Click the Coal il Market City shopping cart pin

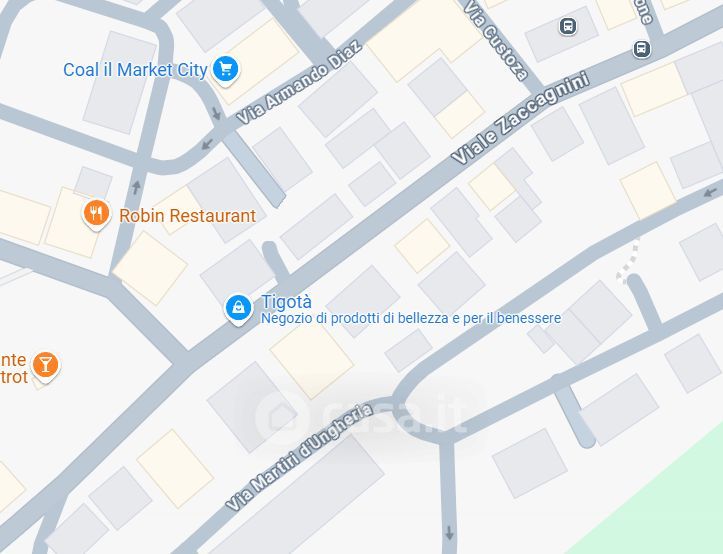pos(225,70)
